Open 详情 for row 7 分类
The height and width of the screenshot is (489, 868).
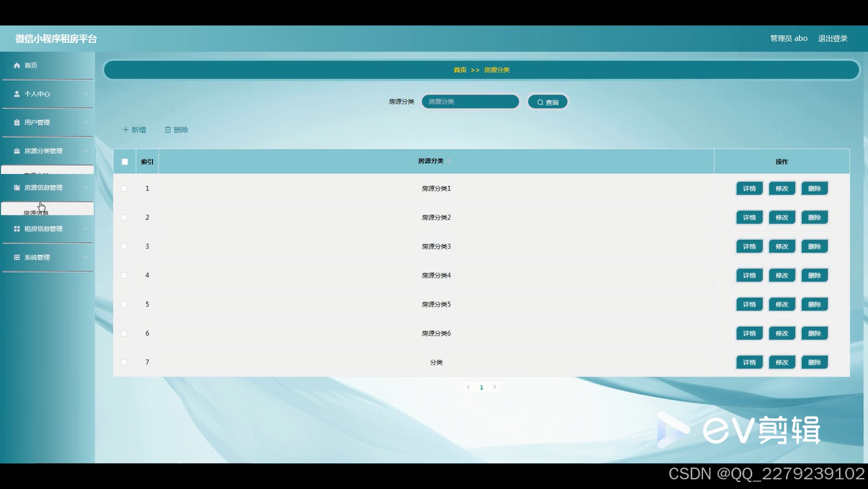point(749,362)
